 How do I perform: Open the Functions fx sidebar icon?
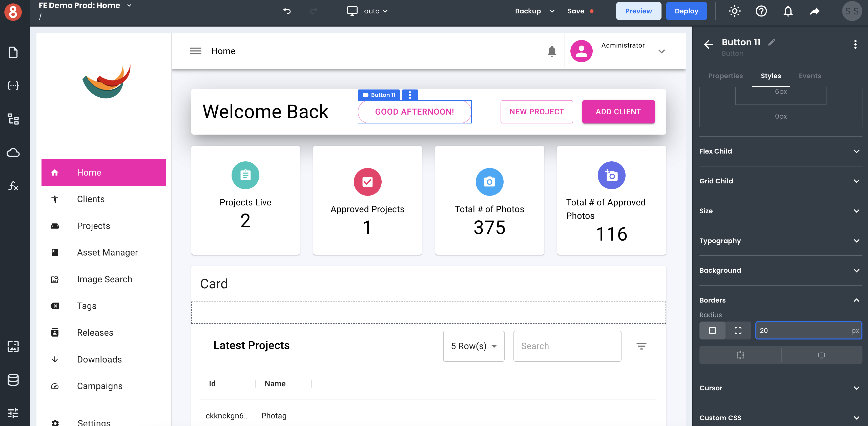pyautogui.click(x=13, y=186)
